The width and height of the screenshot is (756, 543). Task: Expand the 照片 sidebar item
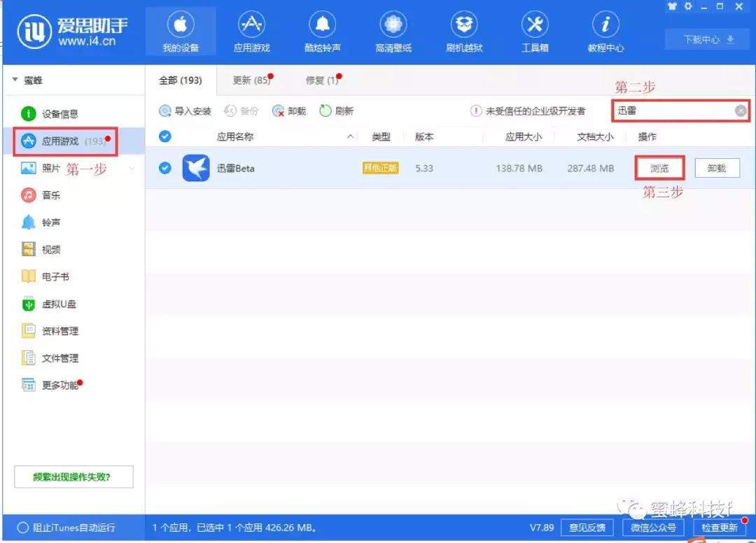[x=131, y=168]
